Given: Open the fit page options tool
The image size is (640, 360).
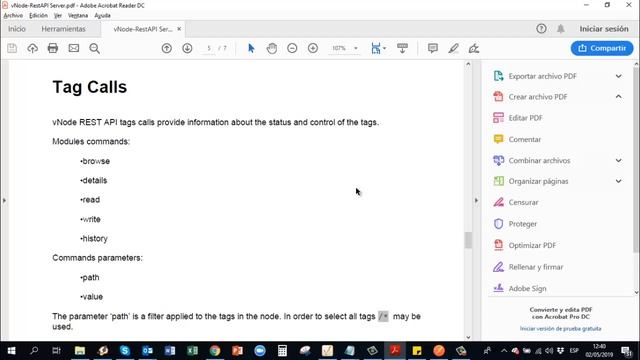Looking at the screenshot, I should [378, 48].
